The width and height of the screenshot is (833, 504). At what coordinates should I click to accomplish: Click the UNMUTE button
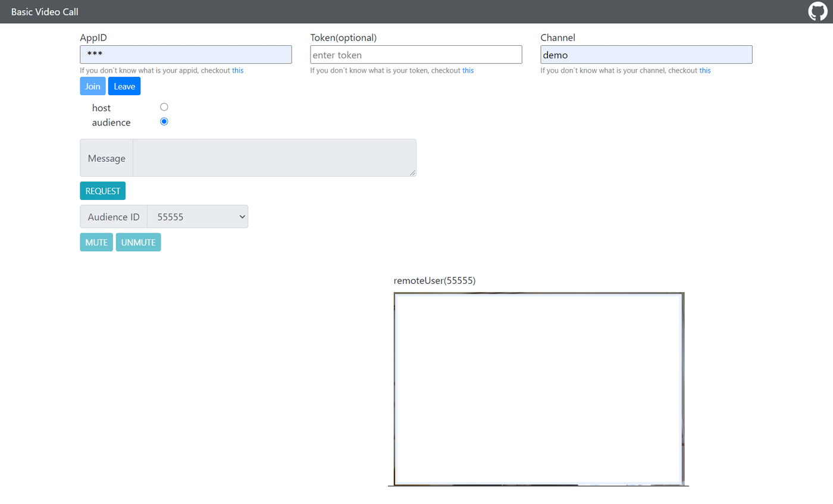coord(138,242)
